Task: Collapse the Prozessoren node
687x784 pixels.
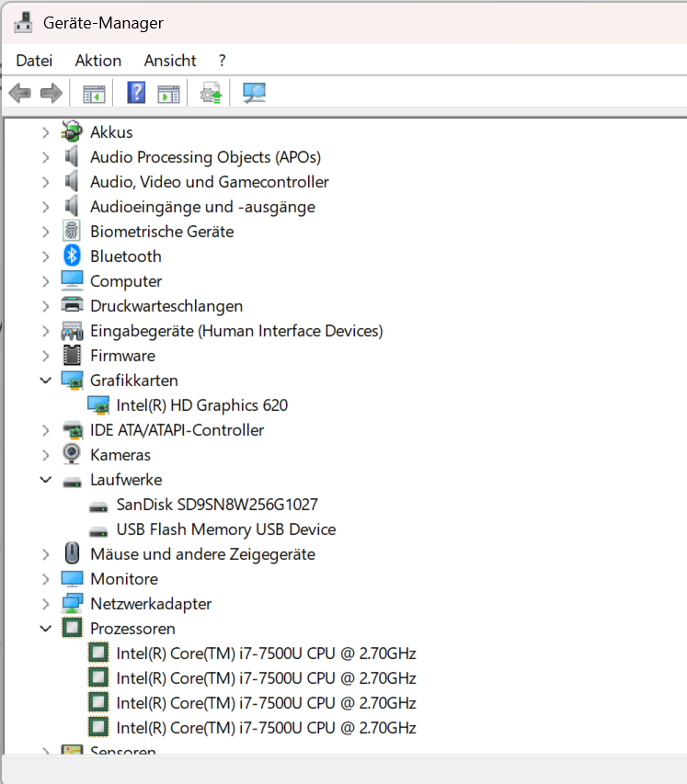Action: click(46, 629)
